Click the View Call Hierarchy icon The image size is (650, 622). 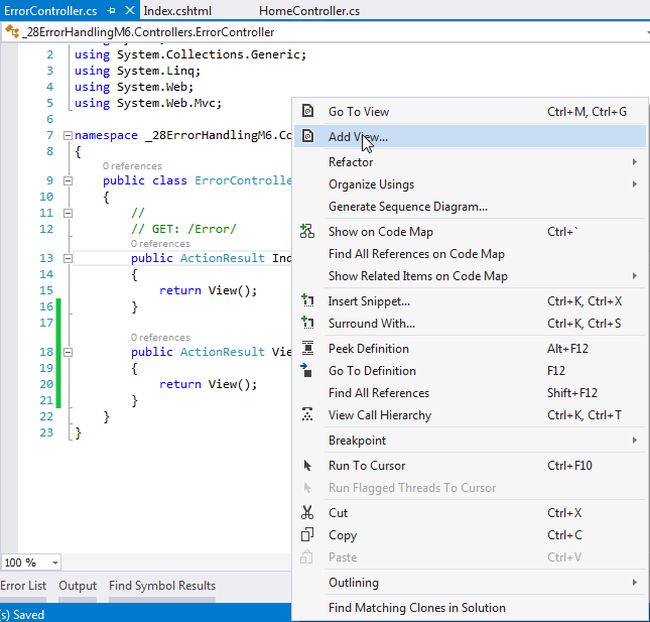(308, 415)
